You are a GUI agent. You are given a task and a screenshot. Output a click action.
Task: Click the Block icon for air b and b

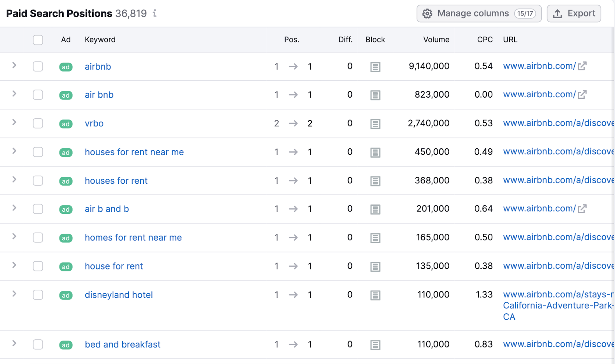(x=376, y=209)
